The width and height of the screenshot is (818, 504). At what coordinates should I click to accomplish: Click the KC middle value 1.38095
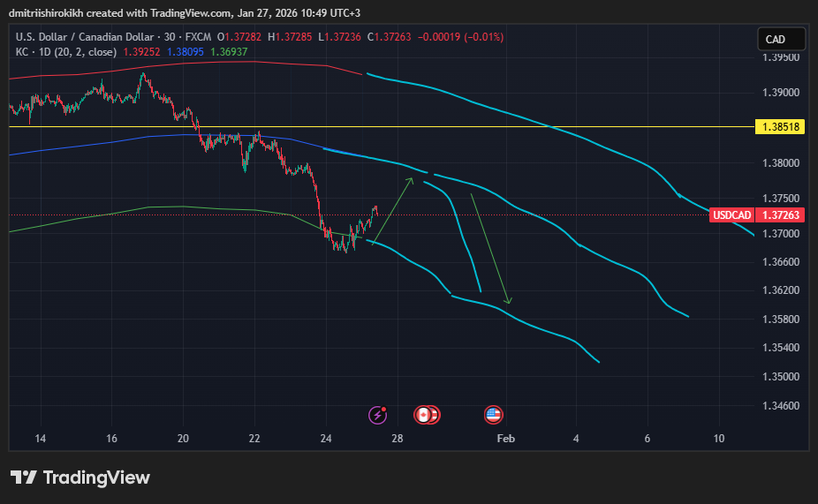point(186,51)
